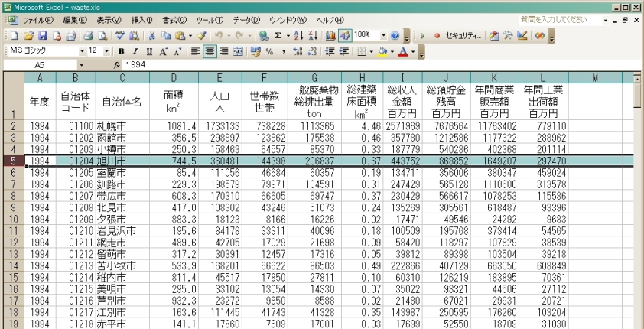Screen dimensions: 644x329
Task: Open the 挿入 (Insert) menu
Action: click(141, 19)
